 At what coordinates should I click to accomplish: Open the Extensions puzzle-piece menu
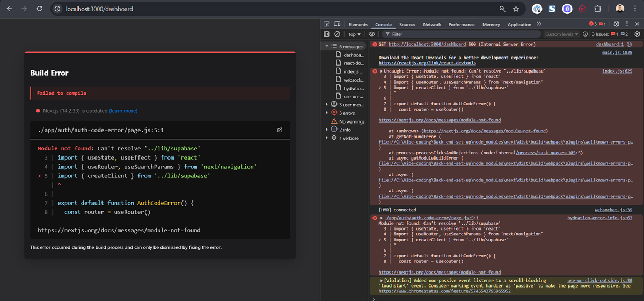[x=597, y=9]
